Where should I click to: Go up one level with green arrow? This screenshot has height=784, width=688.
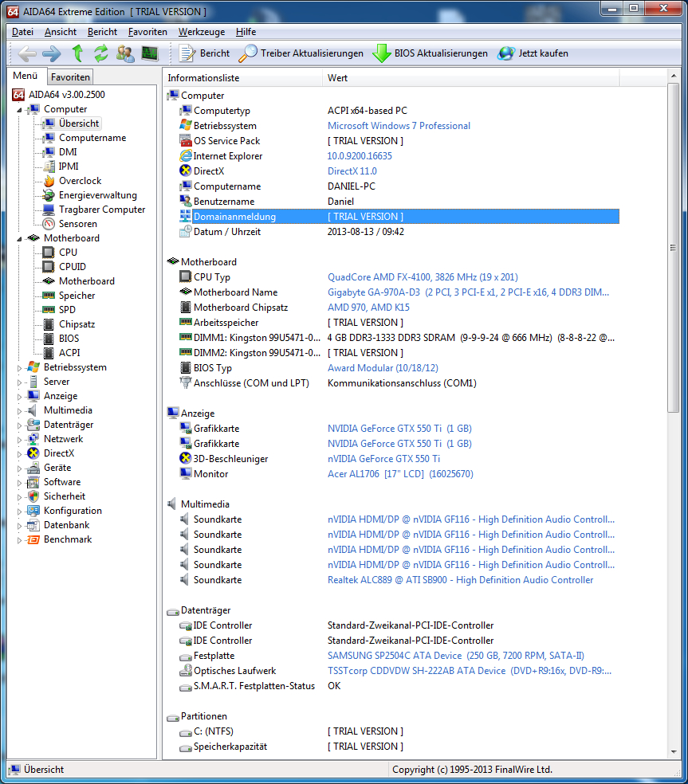coord(77,53)
